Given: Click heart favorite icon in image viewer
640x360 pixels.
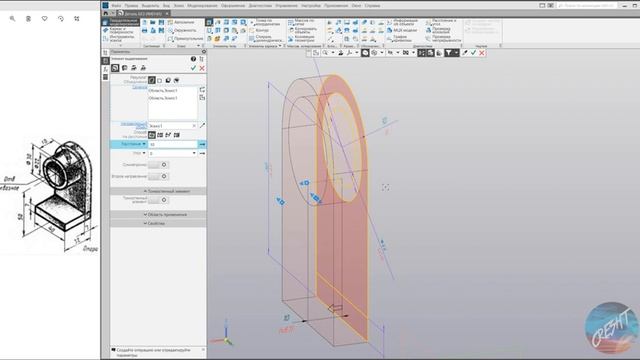Looking at the screenshot, I should click(x=44, y=18).
